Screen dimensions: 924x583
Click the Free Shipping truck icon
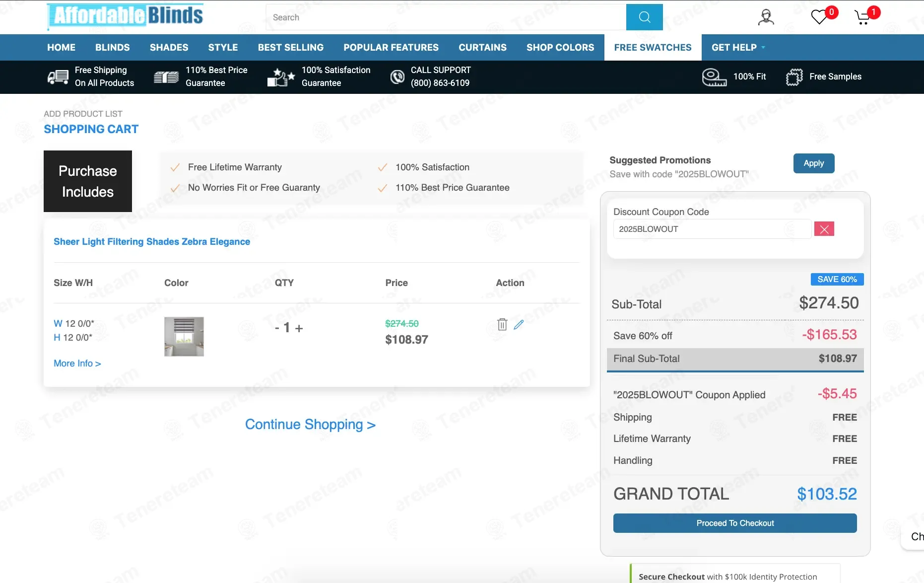tap(58, 77)
